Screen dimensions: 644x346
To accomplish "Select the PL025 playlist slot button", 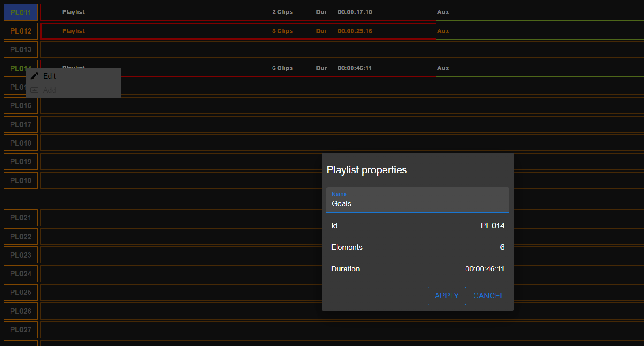I will pyautogui.click(x=21, y=292).
